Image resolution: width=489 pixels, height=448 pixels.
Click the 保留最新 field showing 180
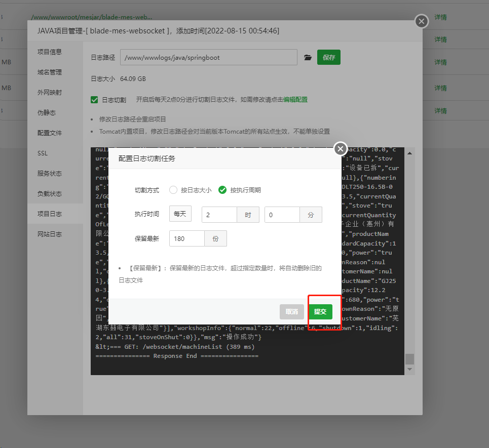click(x=187, y=238)
